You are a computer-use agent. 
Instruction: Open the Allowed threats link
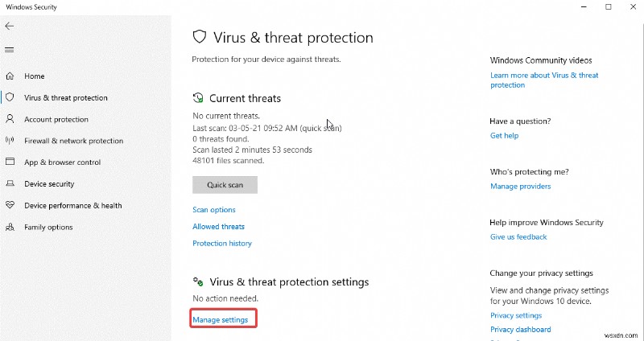click(x=218, y=227)
